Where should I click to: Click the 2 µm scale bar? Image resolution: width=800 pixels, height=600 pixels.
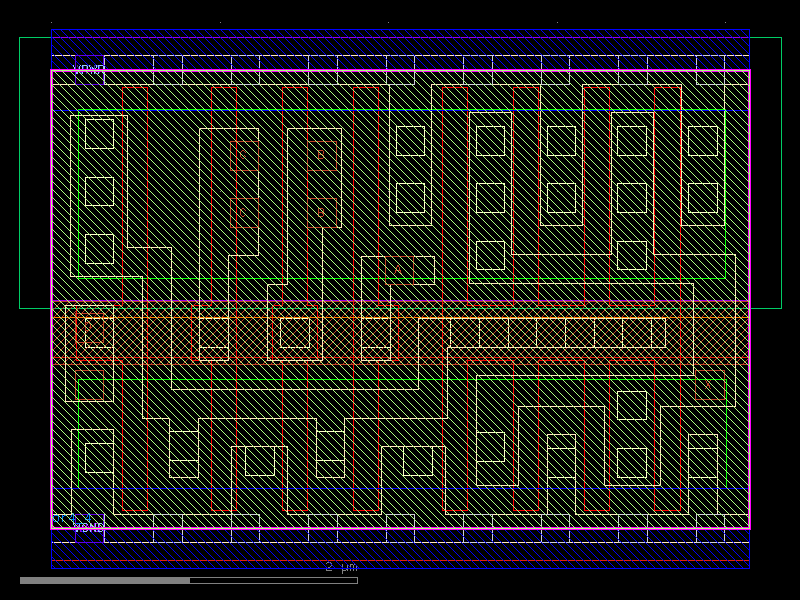click(x=340, y=567)
